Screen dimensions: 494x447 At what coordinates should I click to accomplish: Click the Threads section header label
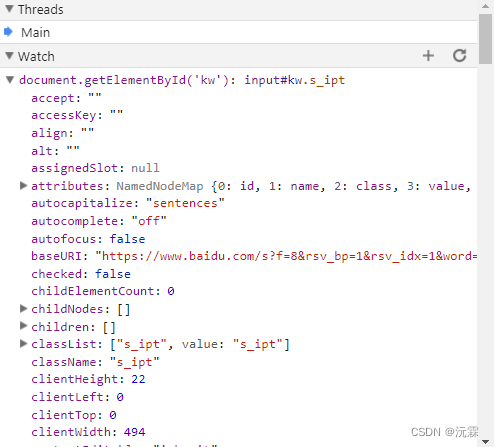coord(41,9)
